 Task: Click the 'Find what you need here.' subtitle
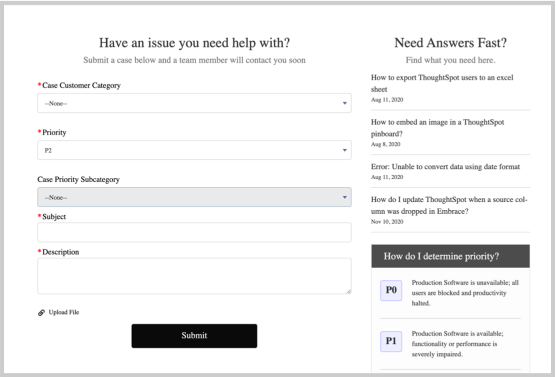450,60
